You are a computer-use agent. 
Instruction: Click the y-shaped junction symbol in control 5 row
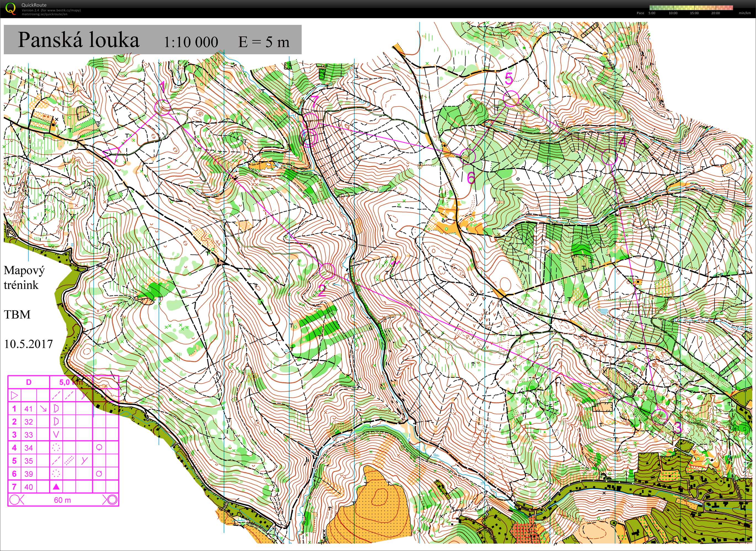[84, 461]
